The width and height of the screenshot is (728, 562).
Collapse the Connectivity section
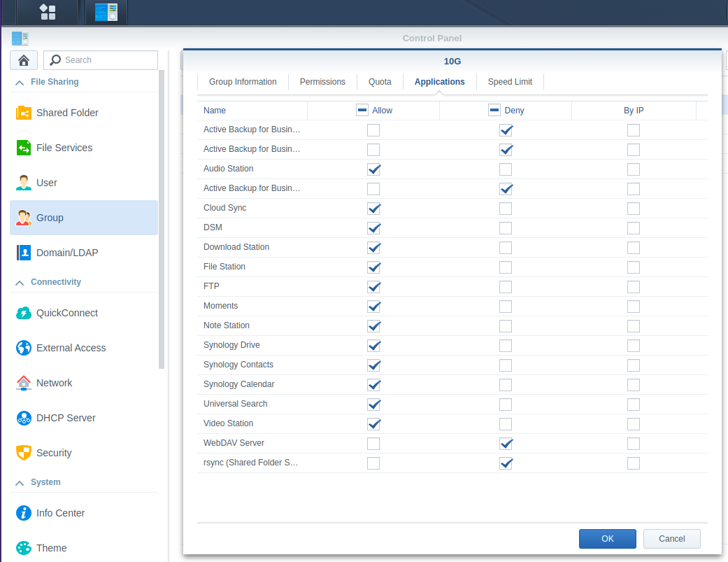[x=20, y=283]
